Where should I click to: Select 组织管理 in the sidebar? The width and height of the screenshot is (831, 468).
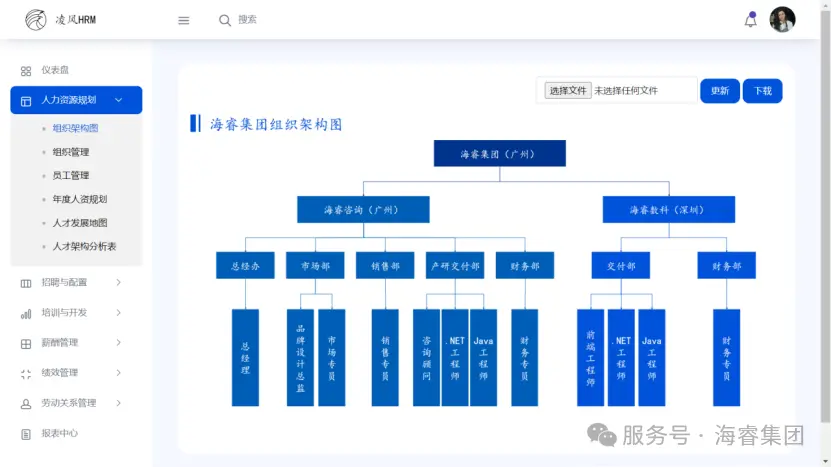click(71, 152)
